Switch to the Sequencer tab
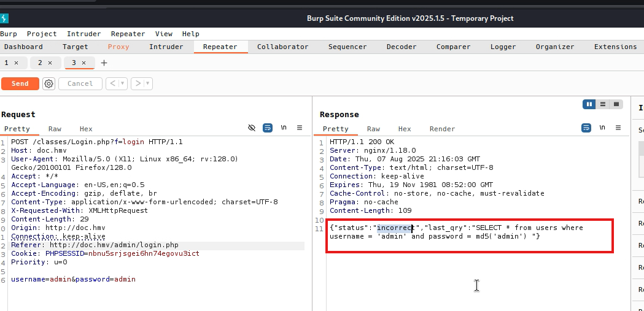 pyautogui.click(x=347, y=47)
